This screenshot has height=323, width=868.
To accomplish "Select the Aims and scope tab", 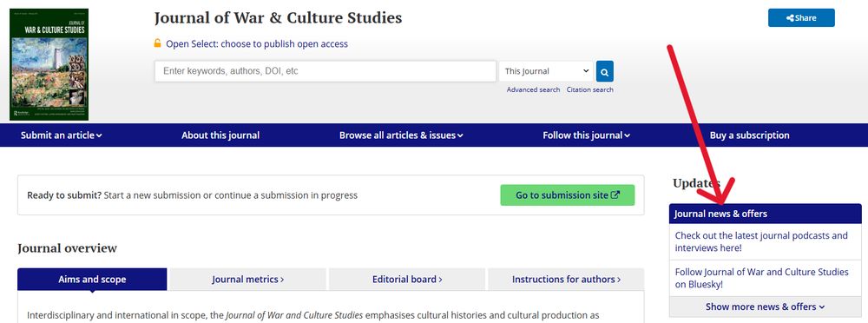I will coord(92,280).
